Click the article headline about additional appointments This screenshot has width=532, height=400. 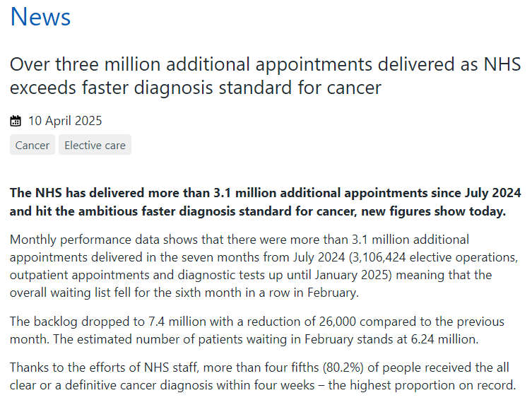[x=266, y=76]
